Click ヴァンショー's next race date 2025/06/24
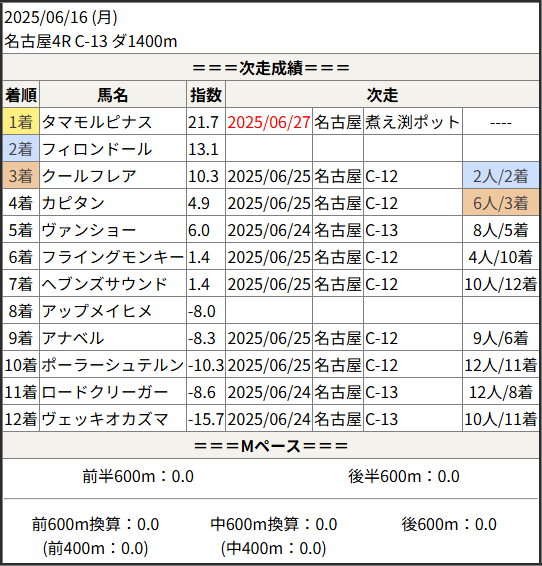The width and height of the screenshot is (542, 566). pos(268,230)
